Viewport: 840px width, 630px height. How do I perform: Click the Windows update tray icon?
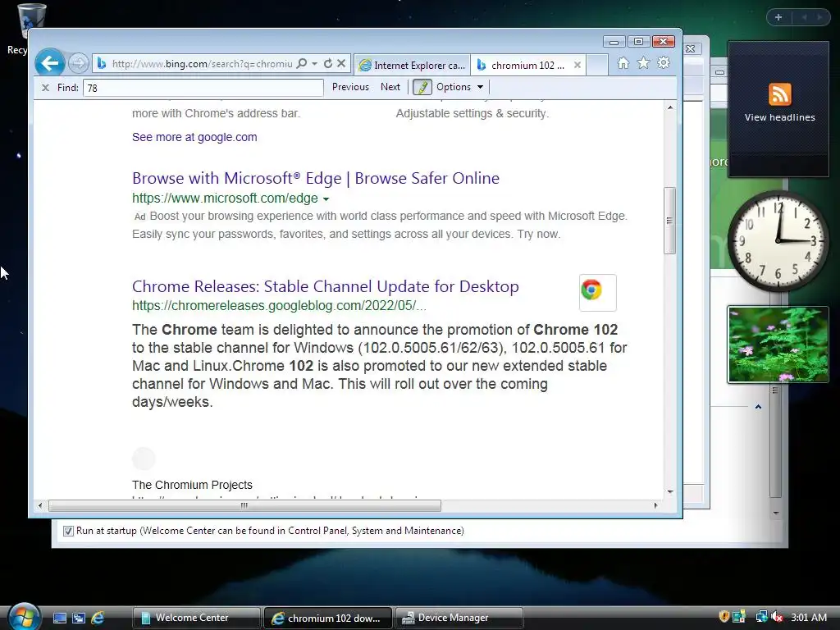[x=739, y=617]
